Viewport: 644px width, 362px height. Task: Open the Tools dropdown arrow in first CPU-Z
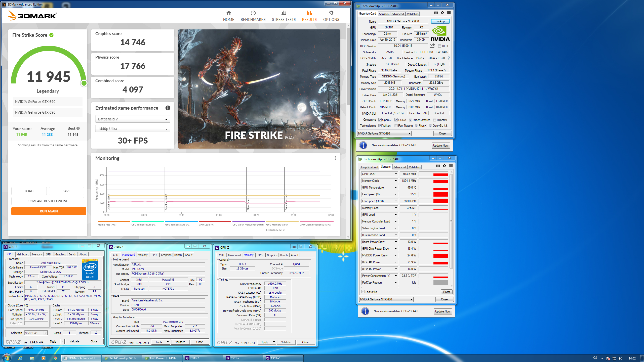tap(62, 341)
